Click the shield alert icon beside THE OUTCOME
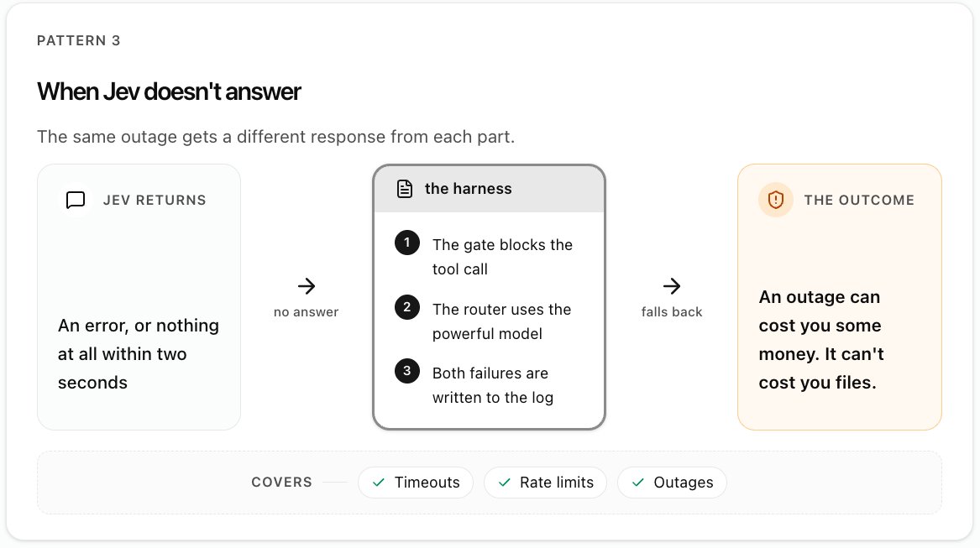 (776, 200)
